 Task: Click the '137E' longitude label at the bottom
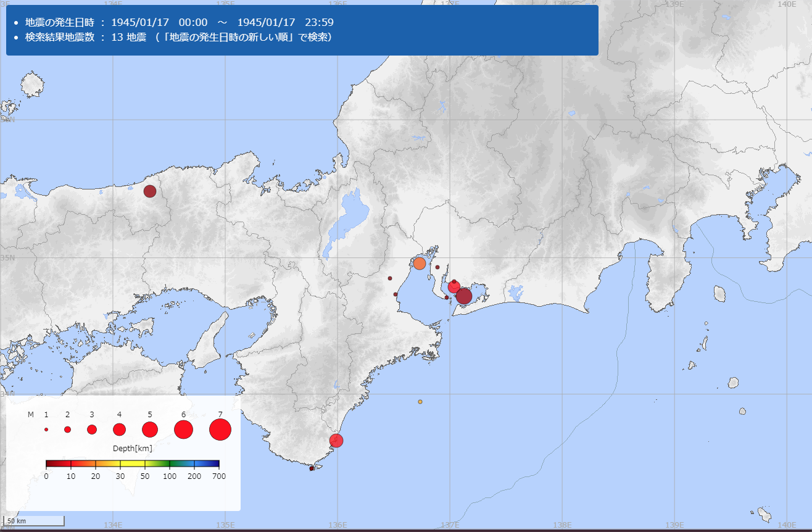tap(450, 526)
